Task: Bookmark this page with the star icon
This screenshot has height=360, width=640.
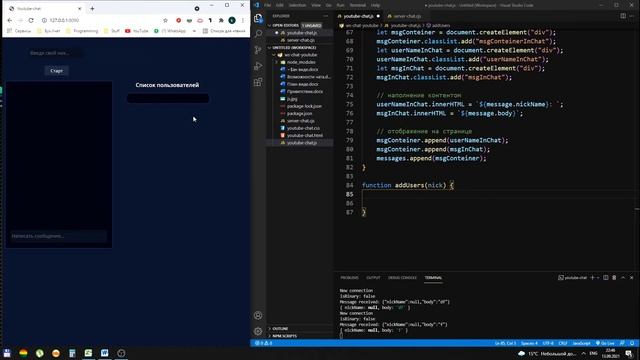Action: (165, 20)
